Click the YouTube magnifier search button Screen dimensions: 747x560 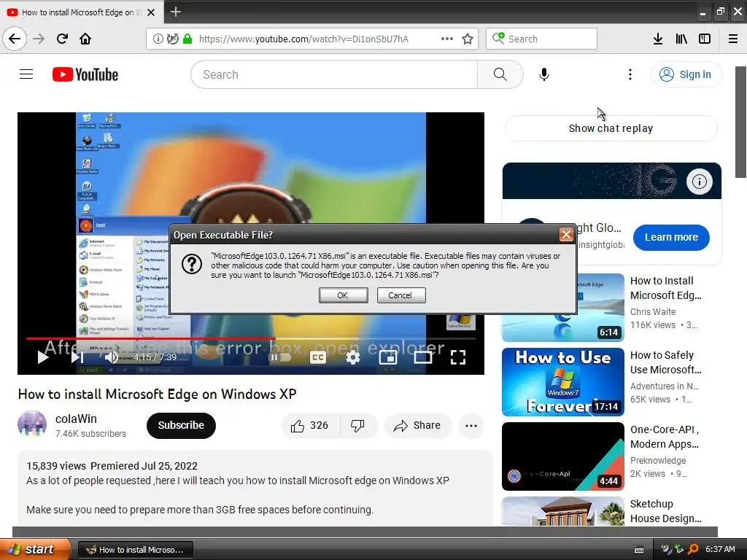pos(500,74)
